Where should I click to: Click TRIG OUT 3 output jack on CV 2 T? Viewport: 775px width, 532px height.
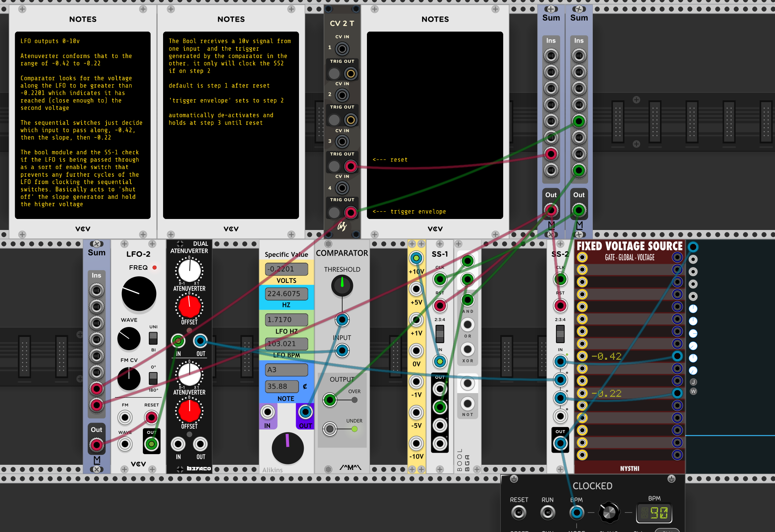click(x=351, y=166)
